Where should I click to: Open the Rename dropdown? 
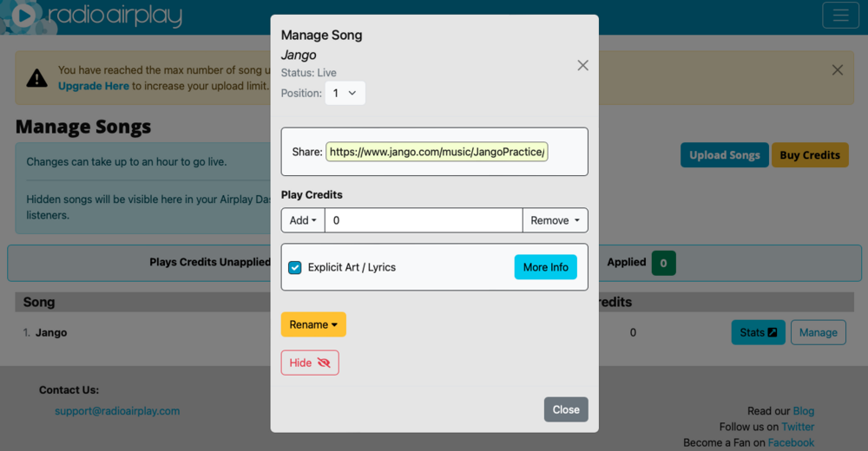pyautogui.click(x=313, y=324)
